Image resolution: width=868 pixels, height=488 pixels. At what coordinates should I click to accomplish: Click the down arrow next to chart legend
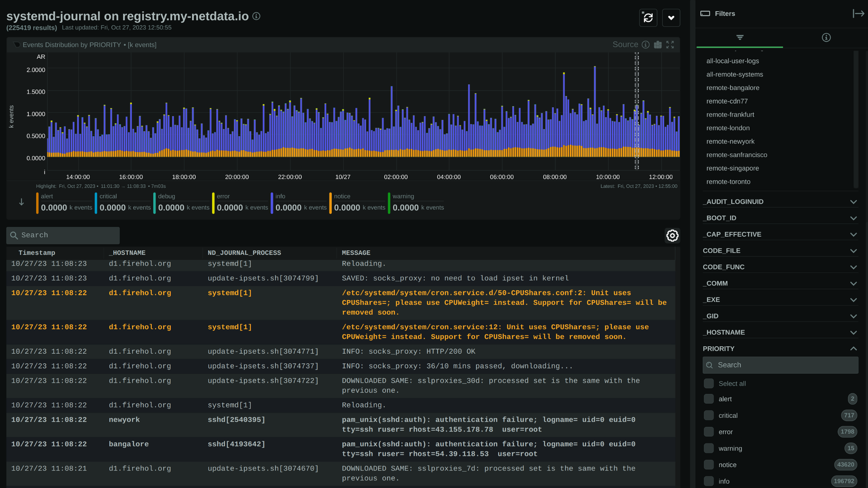[22, 202]
